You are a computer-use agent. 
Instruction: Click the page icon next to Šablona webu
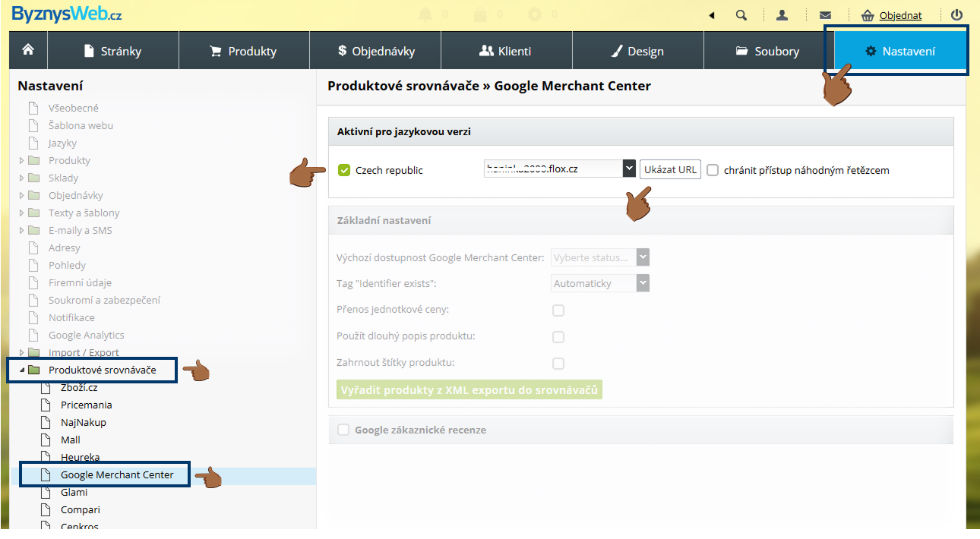pyautogui.click(x=33, y=125)
